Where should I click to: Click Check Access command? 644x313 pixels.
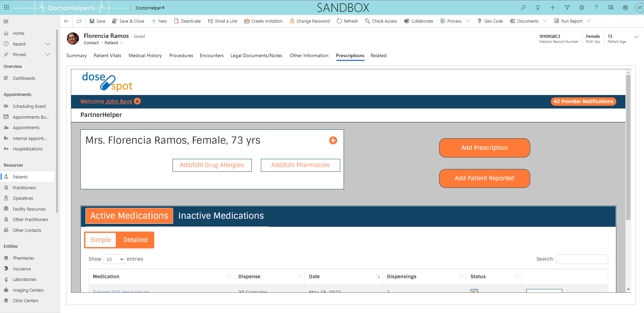(381, 21)
